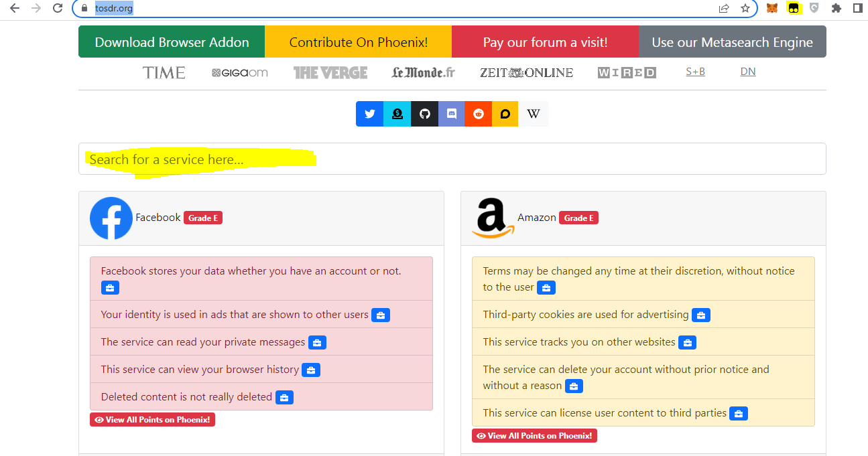Image resolution: width=868 pixels, height=456 pixels.
Task: Open the yellow highlighted extension icon
Action: [x=794, y=8]
